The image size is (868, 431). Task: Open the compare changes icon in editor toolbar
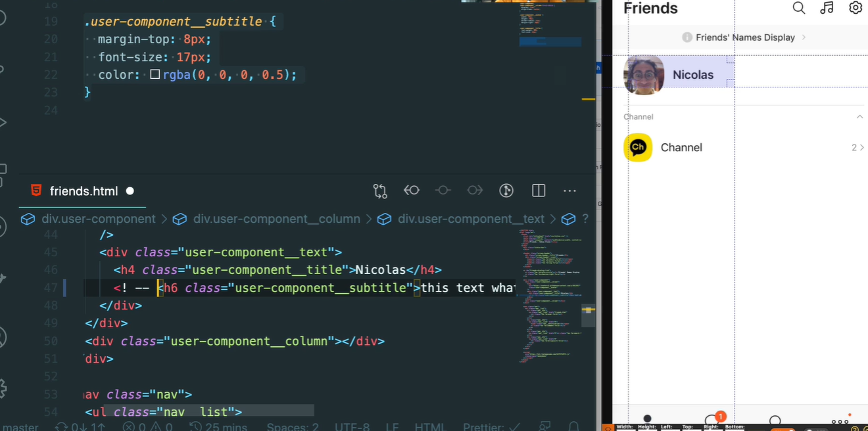coord(380,191)
